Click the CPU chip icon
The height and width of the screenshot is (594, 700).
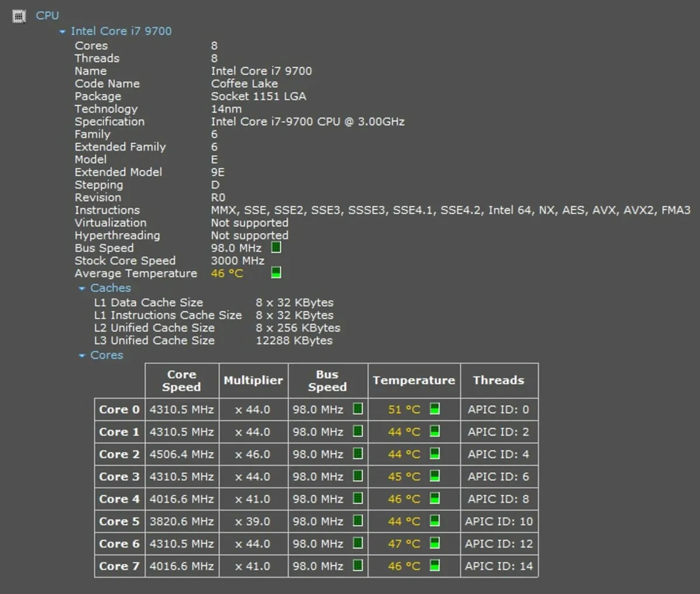tap(19, 16)
